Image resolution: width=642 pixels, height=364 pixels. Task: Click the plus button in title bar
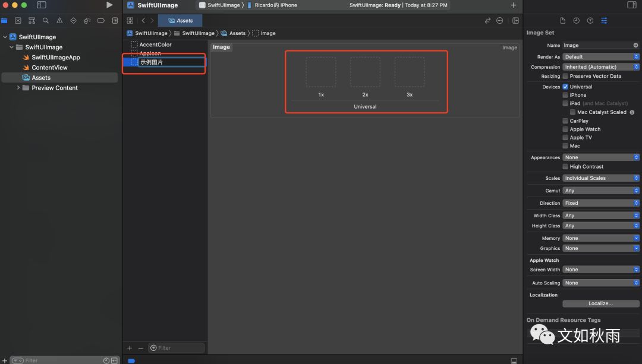pos(514,5)
